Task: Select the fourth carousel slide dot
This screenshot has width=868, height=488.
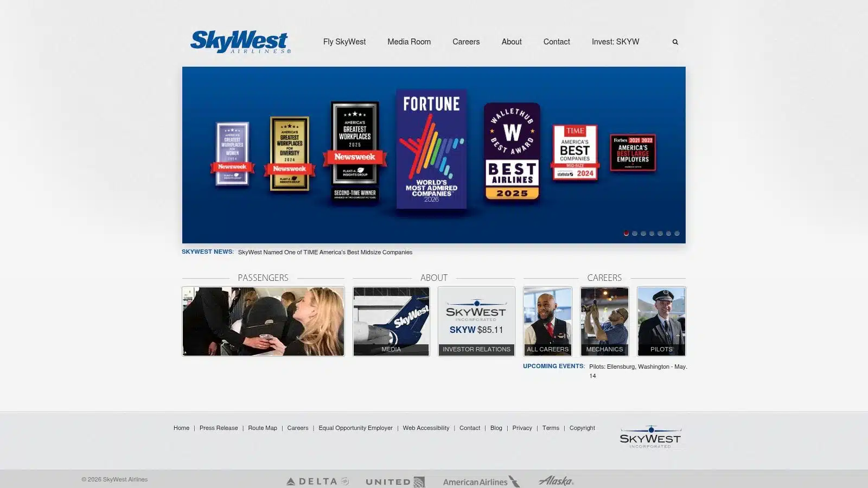Action: pos(652,233)
